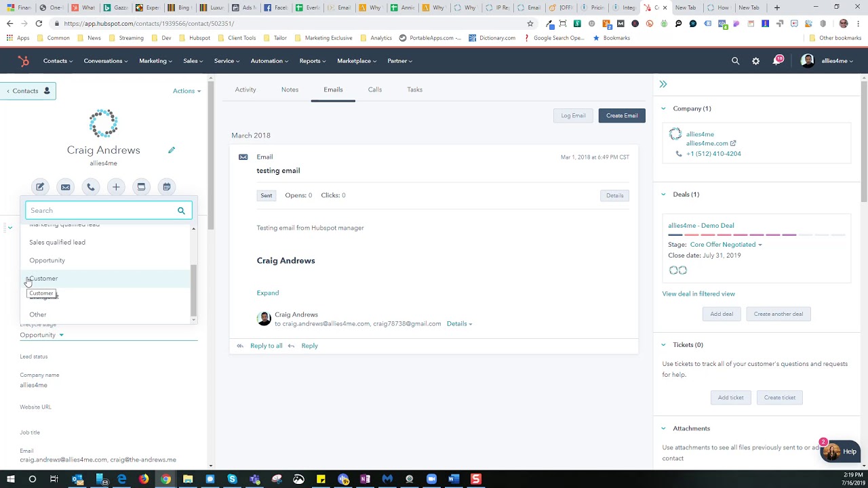This screenshot has width=868, height=488.
Task: Open Contacts navigation menu
Action: tap(58, 61)
